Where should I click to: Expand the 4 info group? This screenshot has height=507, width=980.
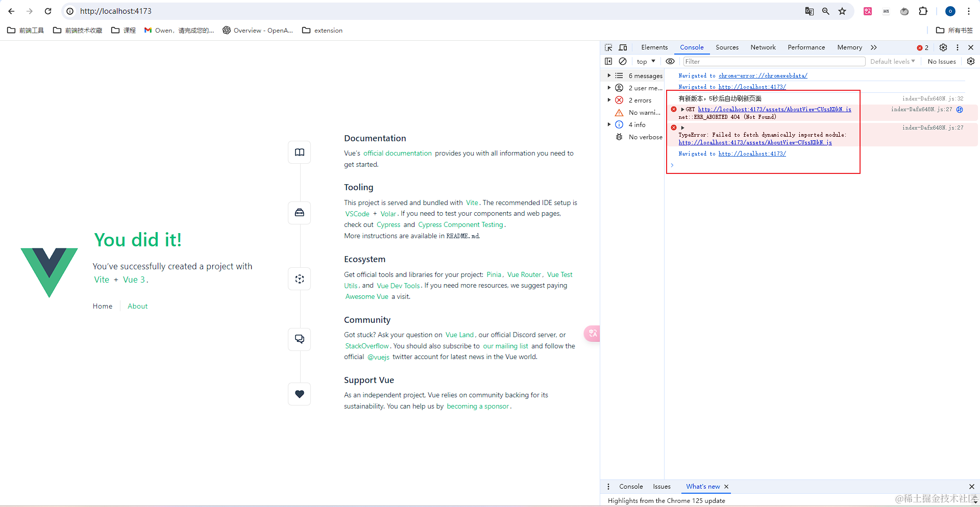pos(609,124)
